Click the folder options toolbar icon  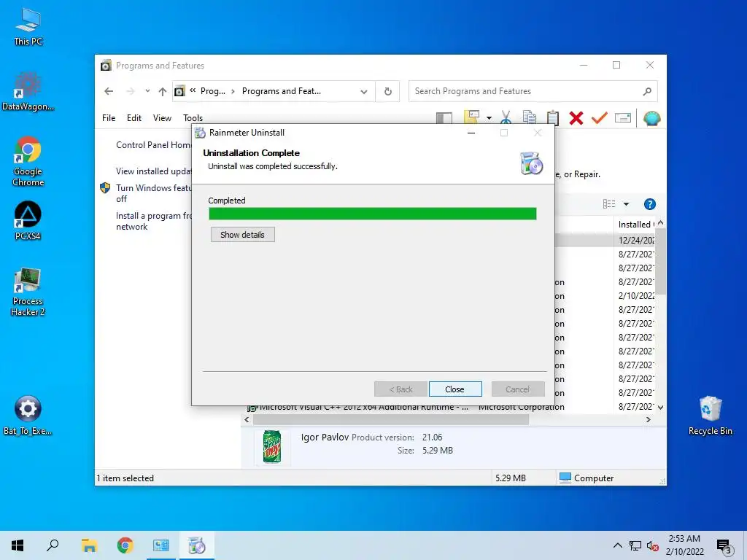(471, 117)
